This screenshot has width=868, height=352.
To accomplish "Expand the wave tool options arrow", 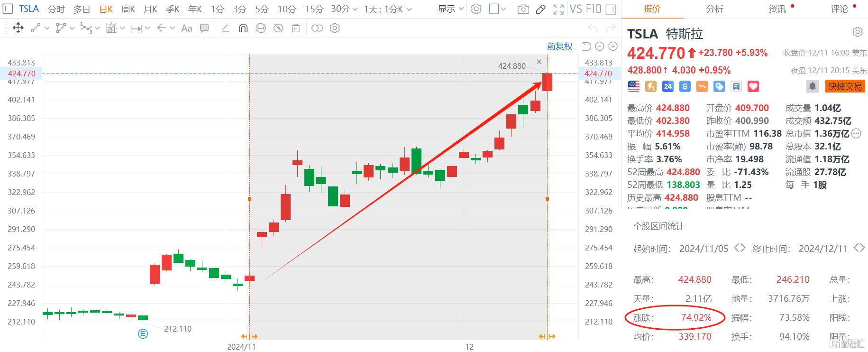I will pos(97,28).
